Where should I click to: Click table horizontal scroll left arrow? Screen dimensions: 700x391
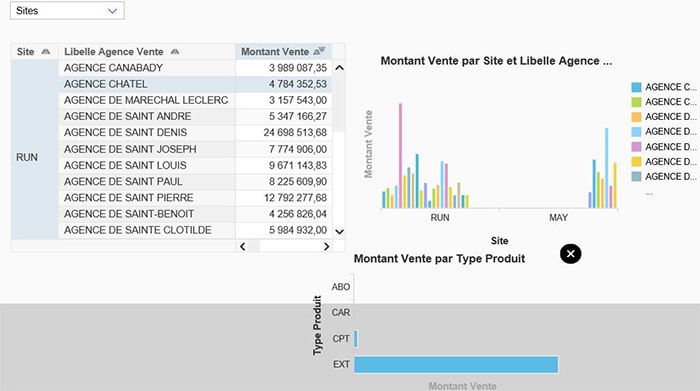click(x=243, y=246)
